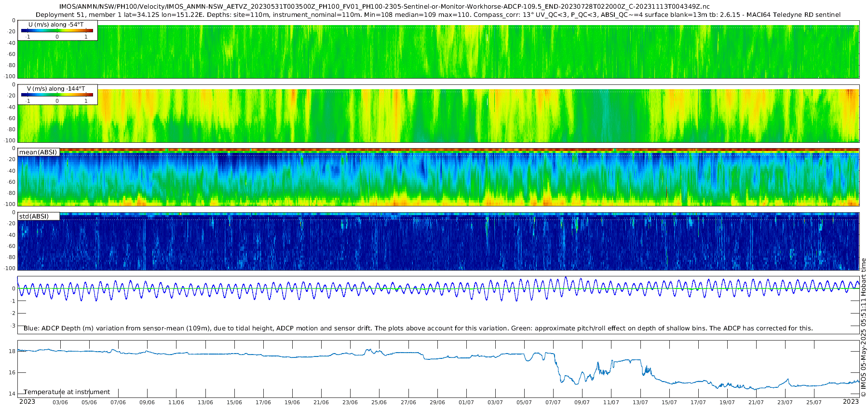Click the U velocity colorbar legend
The height and width of the screenshot is (410, 868).
coord(57,31)
